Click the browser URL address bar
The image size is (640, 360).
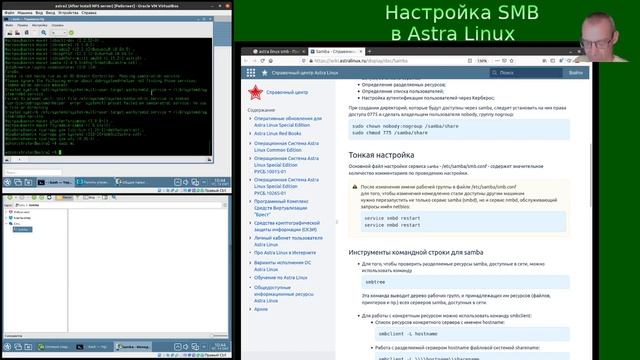tap(384, 61)
